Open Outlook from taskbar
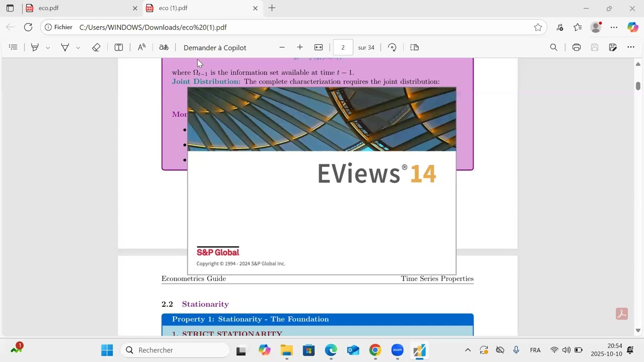 (x=353, y=350)
